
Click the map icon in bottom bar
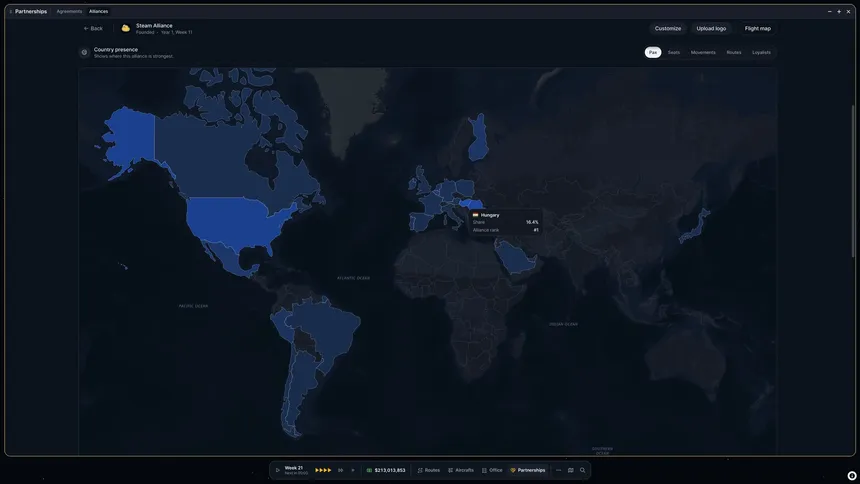(x=570, y=470)
